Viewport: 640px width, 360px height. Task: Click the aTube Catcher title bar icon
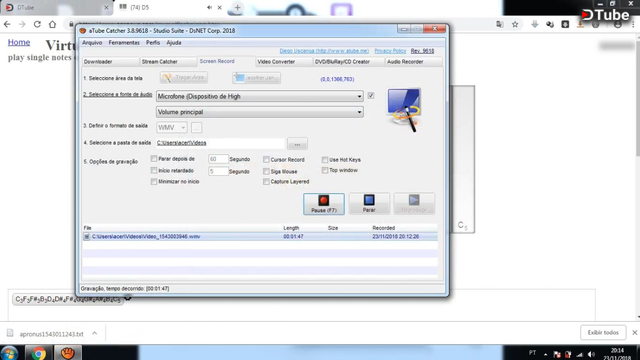(x=83, y=31)
